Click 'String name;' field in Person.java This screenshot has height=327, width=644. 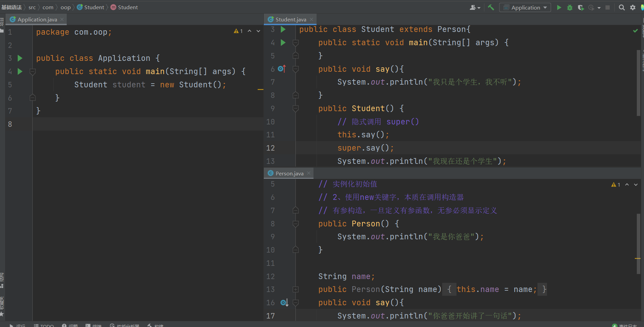coord(347,277)
